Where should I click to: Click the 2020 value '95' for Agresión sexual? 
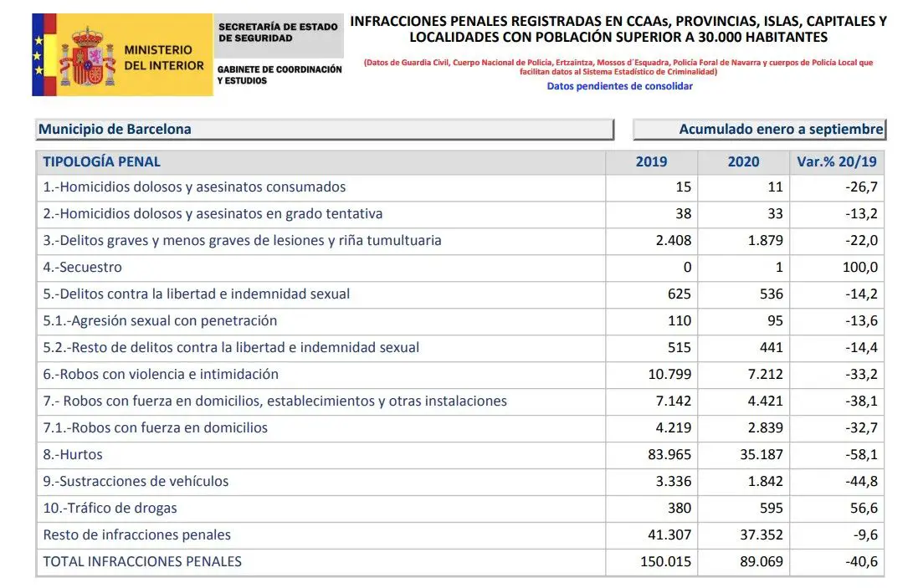pos(744,321)
